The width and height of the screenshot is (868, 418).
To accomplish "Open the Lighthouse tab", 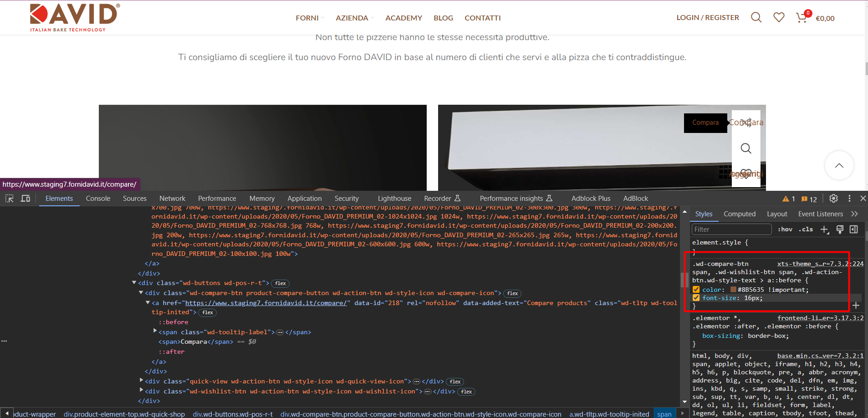I will click(394, 199).
